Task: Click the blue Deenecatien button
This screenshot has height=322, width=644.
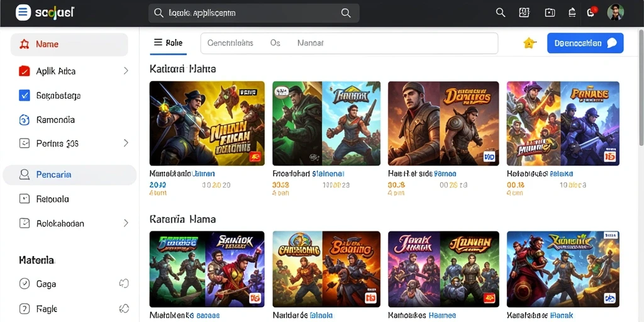Action: pos(586,43)
